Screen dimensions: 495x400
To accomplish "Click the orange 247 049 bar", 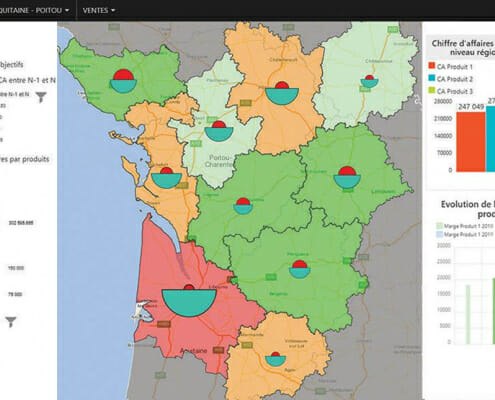I will 471,142.
